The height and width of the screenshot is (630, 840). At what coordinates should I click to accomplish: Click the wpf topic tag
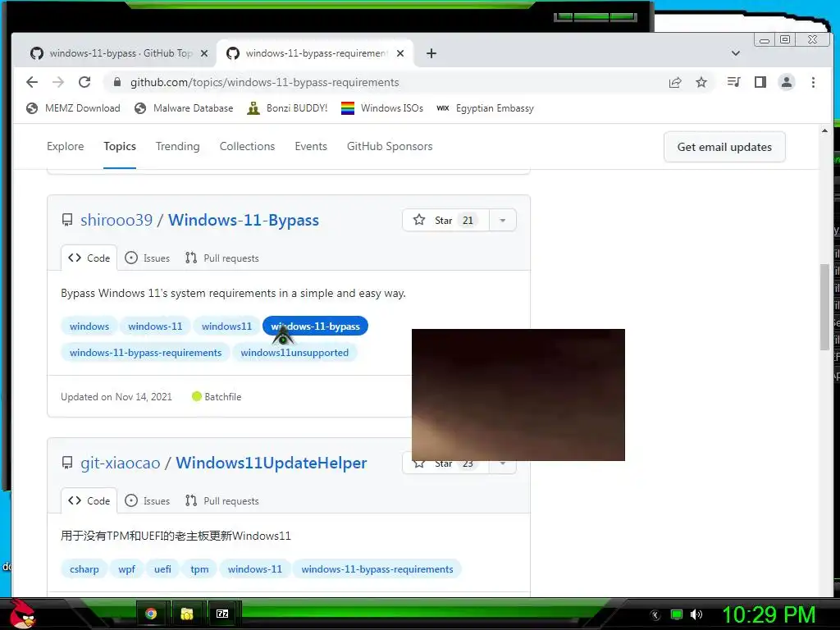pos(126,569)
